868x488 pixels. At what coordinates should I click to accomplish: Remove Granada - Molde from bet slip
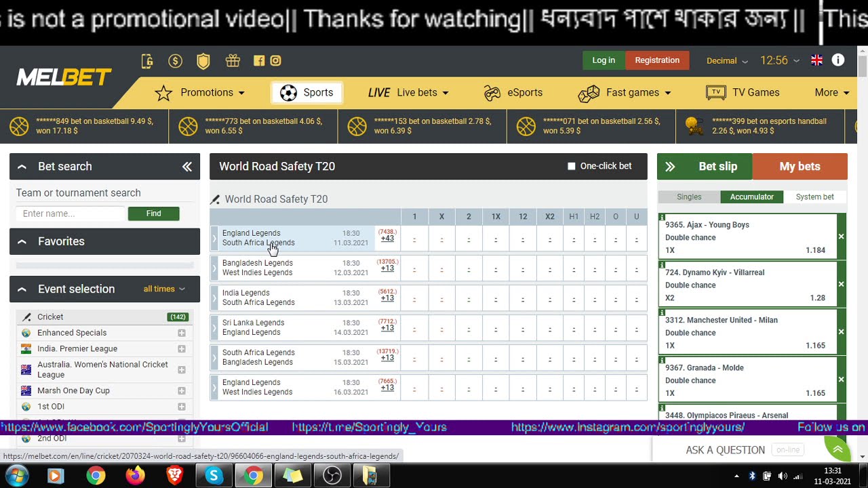841,380
